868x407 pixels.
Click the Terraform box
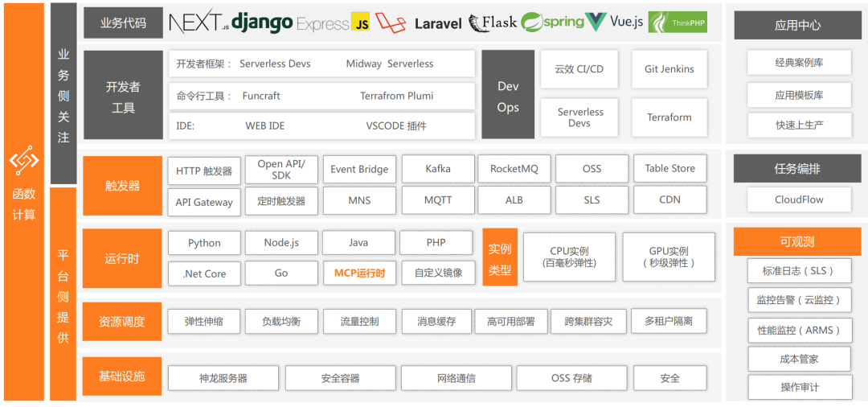click(669, 117)
